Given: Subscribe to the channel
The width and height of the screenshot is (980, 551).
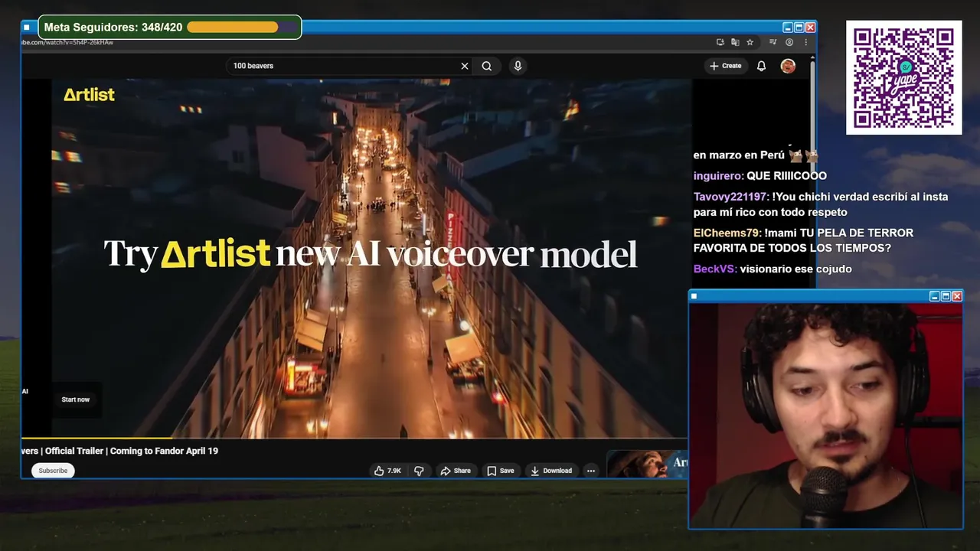Looking at the screenshot, I should (53, 471).
